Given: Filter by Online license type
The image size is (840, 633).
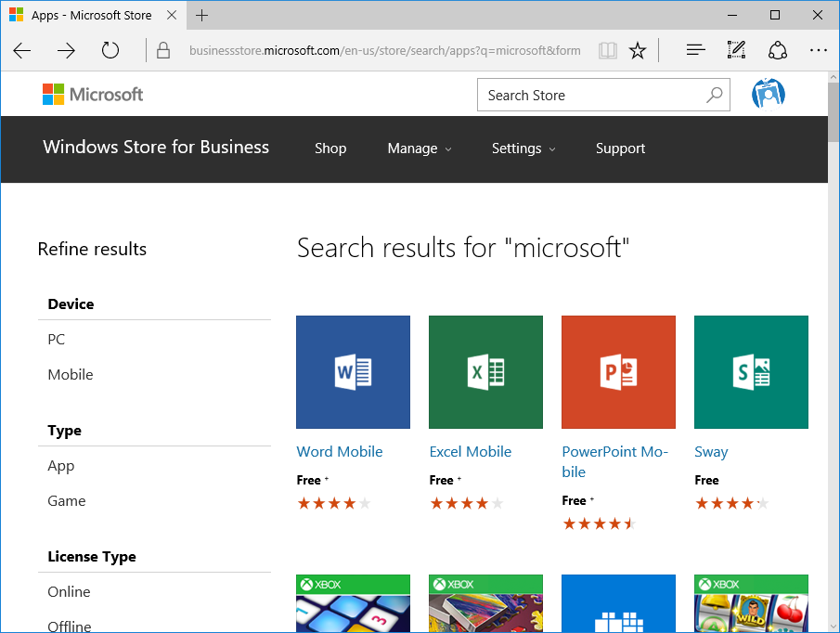Looking at the screenshot, I should (x=70, y=592).
